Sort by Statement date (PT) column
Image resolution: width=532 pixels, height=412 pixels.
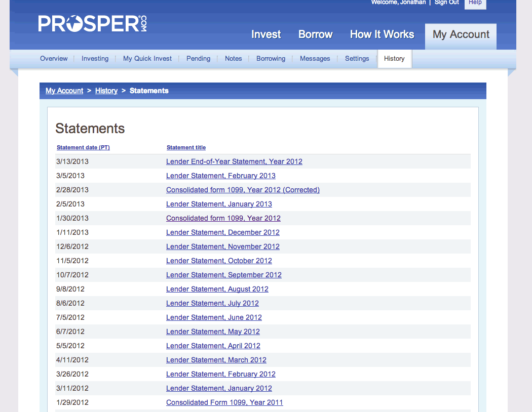tap(83, 148)
